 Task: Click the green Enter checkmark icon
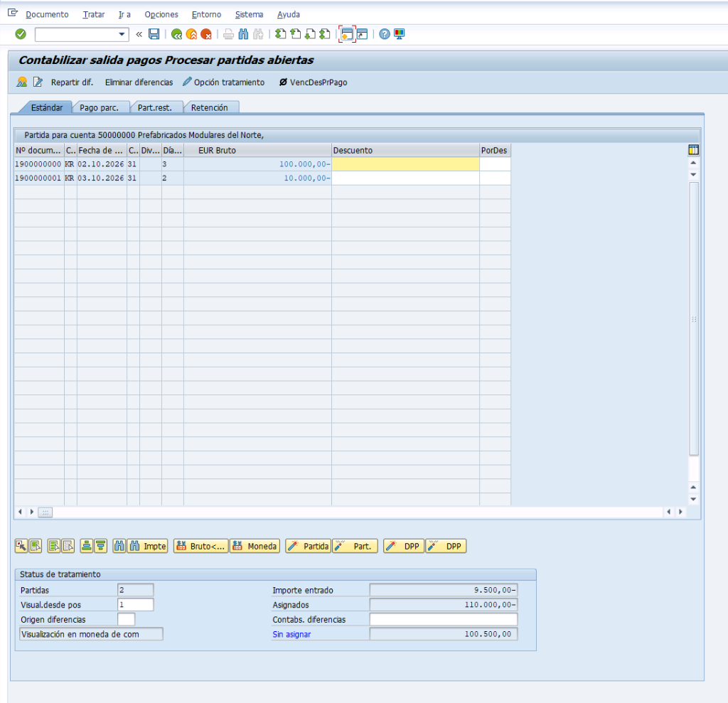[21, 34]
